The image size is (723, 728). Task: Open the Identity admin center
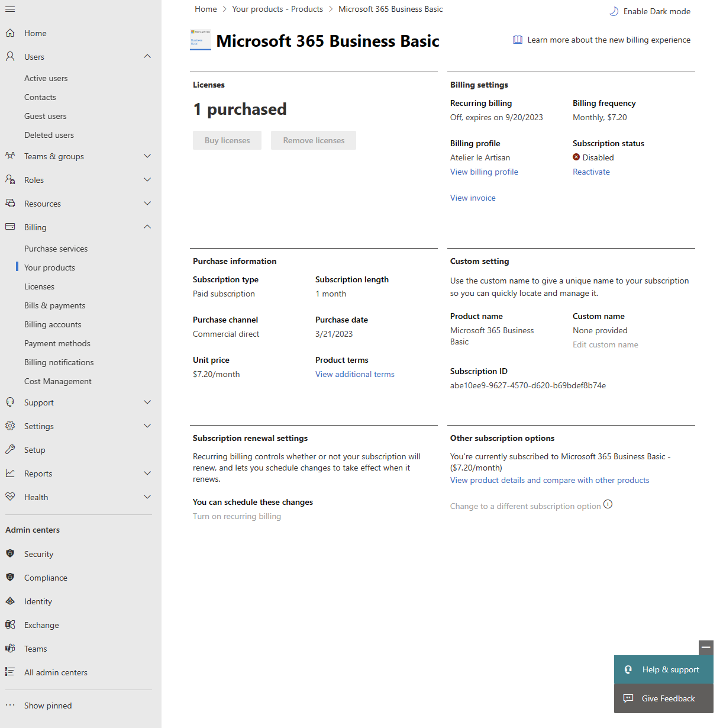click(38, 601)
